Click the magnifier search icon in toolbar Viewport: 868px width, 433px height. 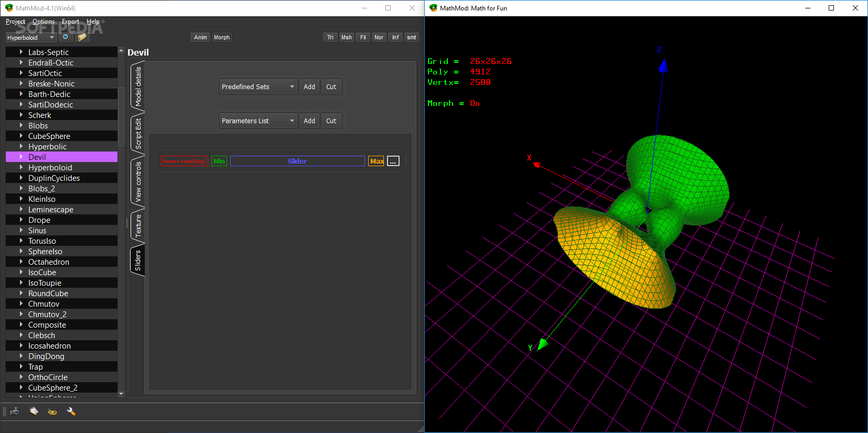click(x=66, y=37)
